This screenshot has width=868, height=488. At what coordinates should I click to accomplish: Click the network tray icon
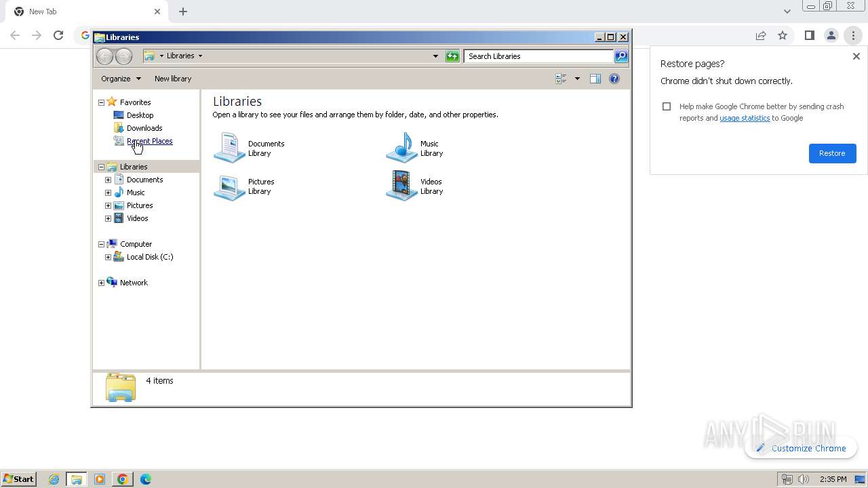(x=787, y=479)
